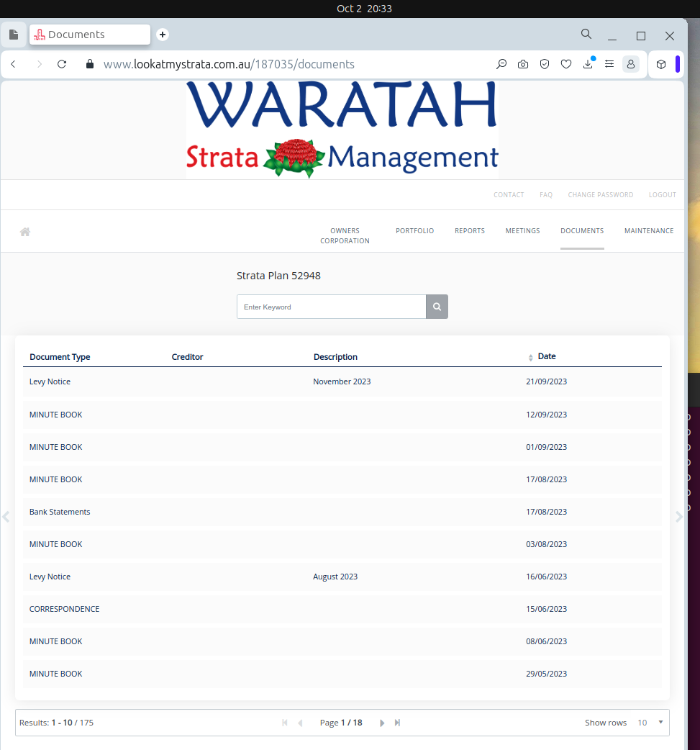700x750 pixels.
Task: Open the Portfolio menu
Action: point(414,230)
